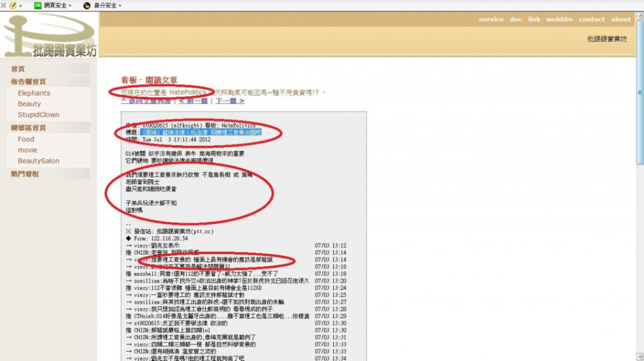Open the doc menu item
Screen dimensions: 644x361
coord(516,19)
